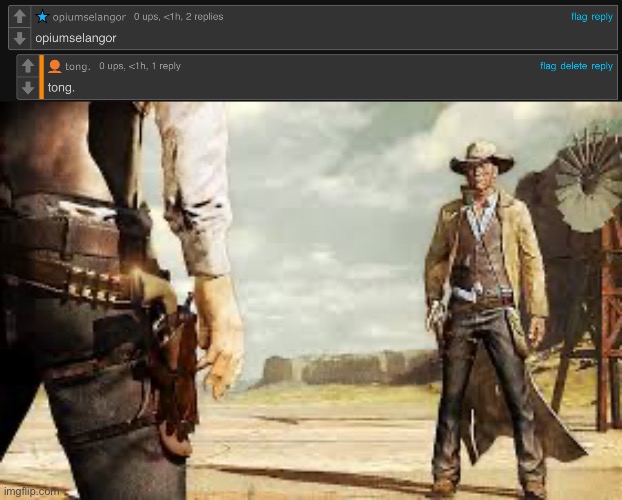Image resolution: width=622 pixels, height=500 pixels.
Task: Expand the '2 replies' count on first comment
Action: pos(203,17)
